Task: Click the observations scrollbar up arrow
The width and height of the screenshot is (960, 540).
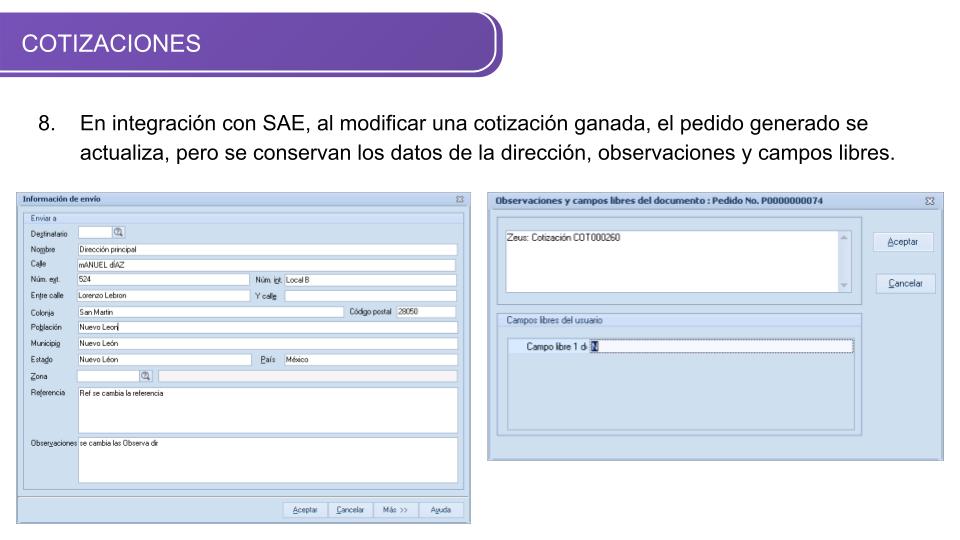Action: (x=844, y=238)
